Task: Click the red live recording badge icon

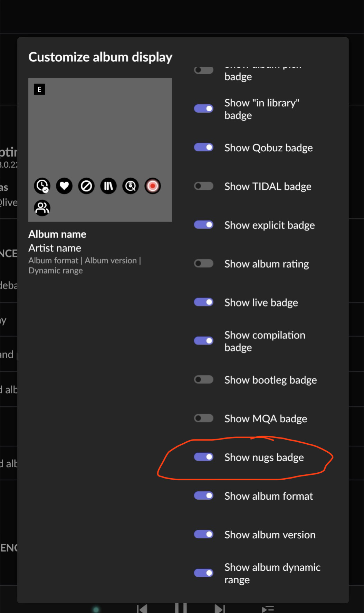Action: pos(153,186)
